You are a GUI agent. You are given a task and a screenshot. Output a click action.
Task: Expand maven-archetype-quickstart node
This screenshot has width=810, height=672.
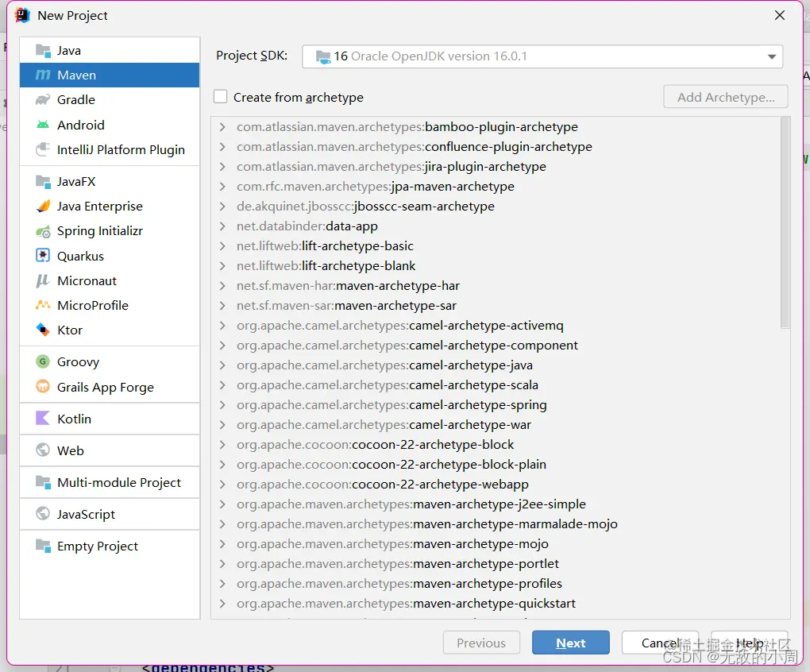222,604
